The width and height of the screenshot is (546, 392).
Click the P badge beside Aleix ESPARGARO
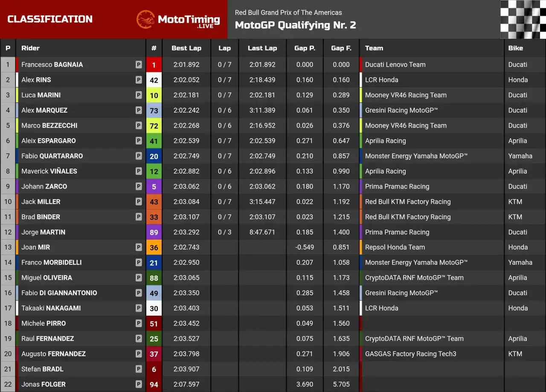pyautogui.click(x=139, y=141)
